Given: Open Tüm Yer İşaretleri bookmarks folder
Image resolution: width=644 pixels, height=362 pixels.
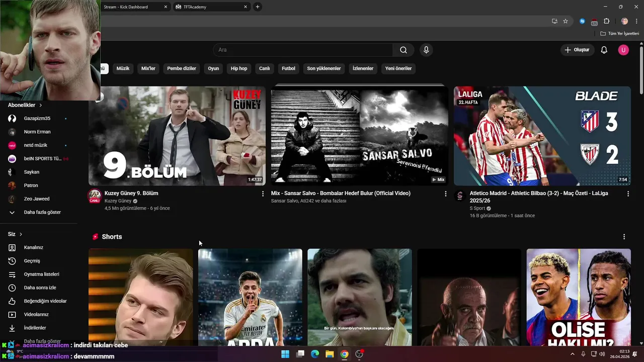Looking at the screenshot, I should (620, 34).
